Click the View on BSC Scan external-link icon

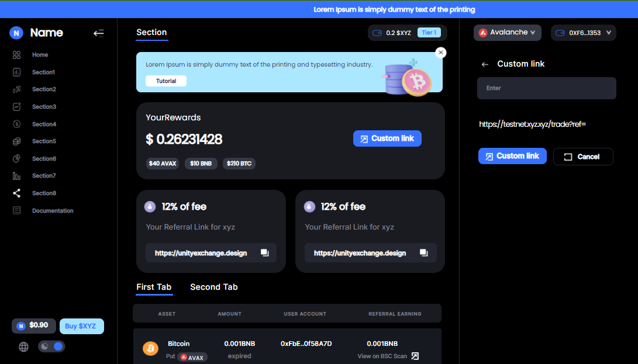415,356
